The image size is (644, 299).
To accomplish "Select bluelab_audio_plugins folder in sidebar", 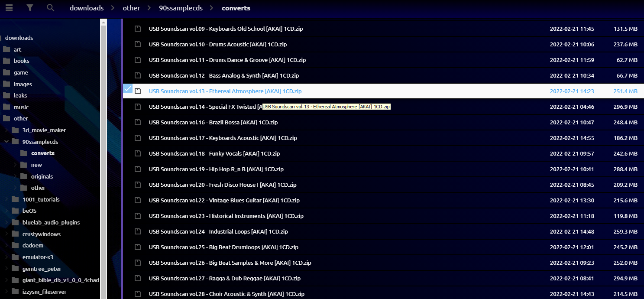I will pyautogui.click(x=51, y=222).
